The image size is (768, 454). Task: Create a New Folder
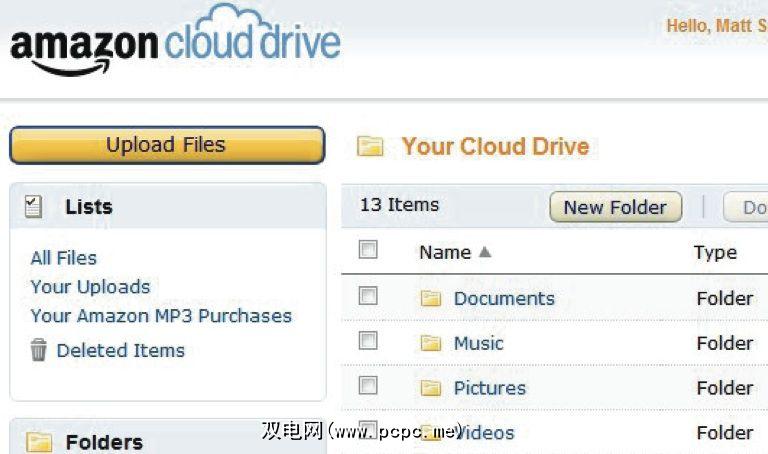pyautogui.click(x=616, y=207)
